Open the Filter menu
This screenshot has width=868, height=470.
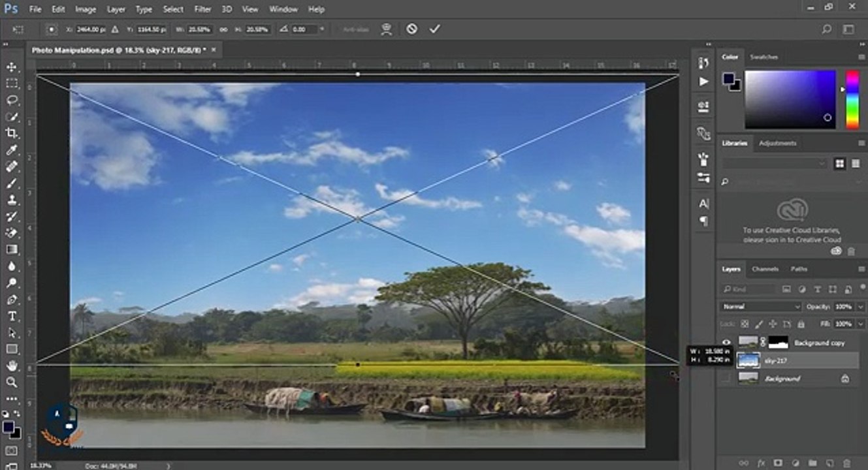[x=202, y=9]
